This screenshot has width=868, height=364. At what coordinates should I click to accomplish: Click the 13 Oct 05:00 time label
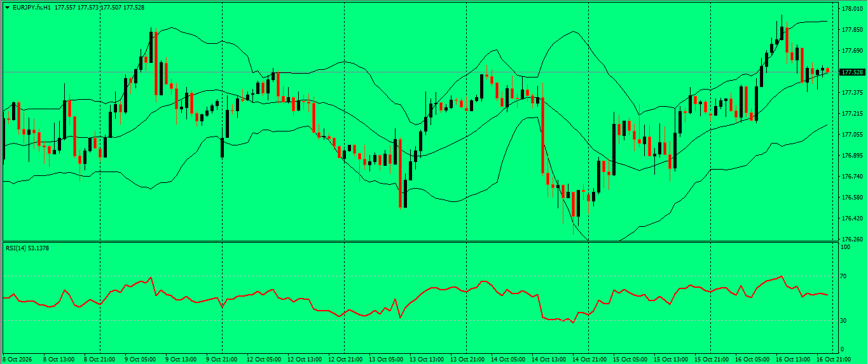(385, 360)
